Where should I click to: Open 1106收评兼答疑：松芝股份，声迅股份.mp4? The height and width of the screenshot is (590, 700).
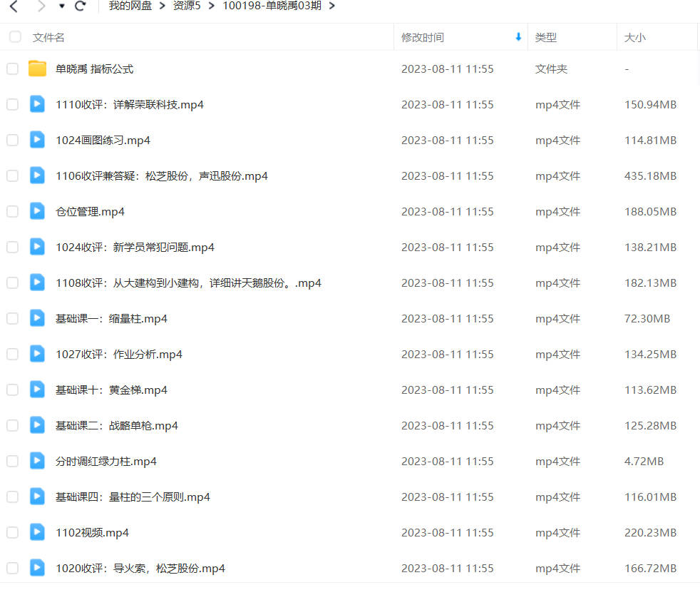pos(162,176)
